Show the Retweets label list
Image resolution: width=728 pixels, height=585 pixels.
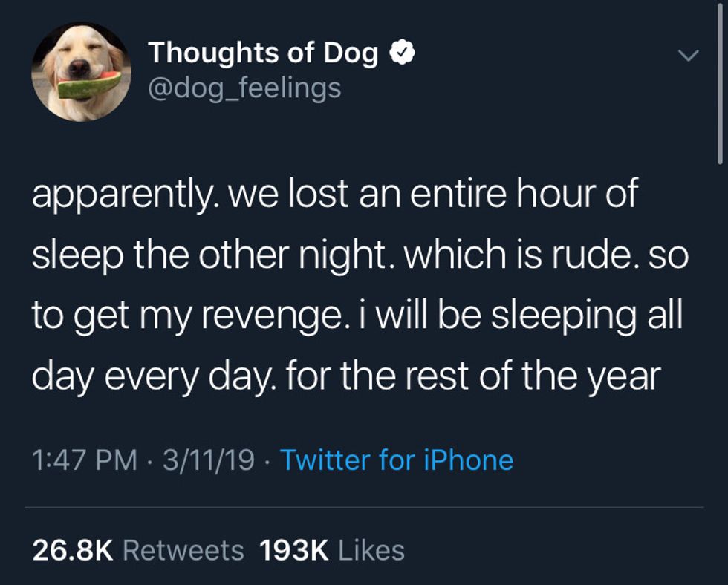point(183,550)
